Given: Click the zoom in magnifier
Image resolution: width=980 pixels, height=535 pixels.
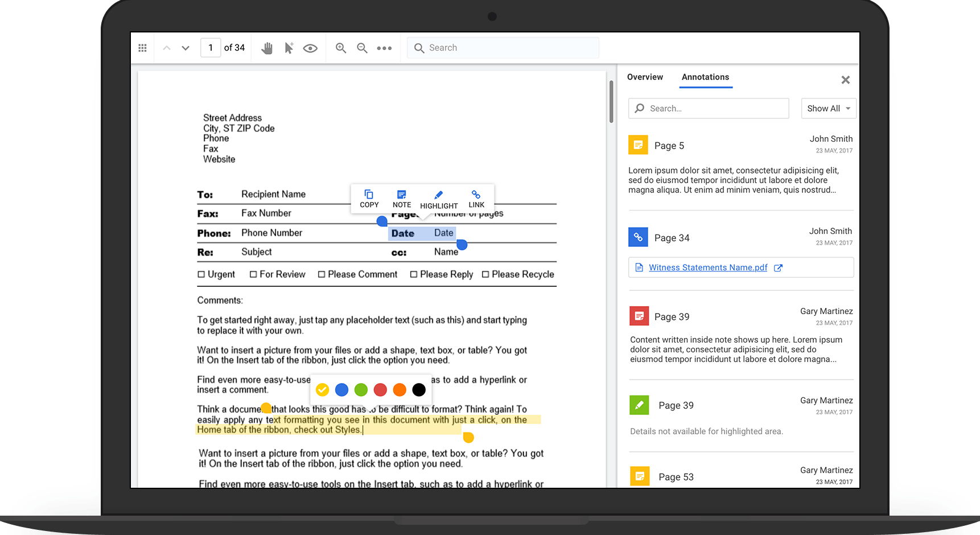Looking at the screenshot, I should point(341,48).
